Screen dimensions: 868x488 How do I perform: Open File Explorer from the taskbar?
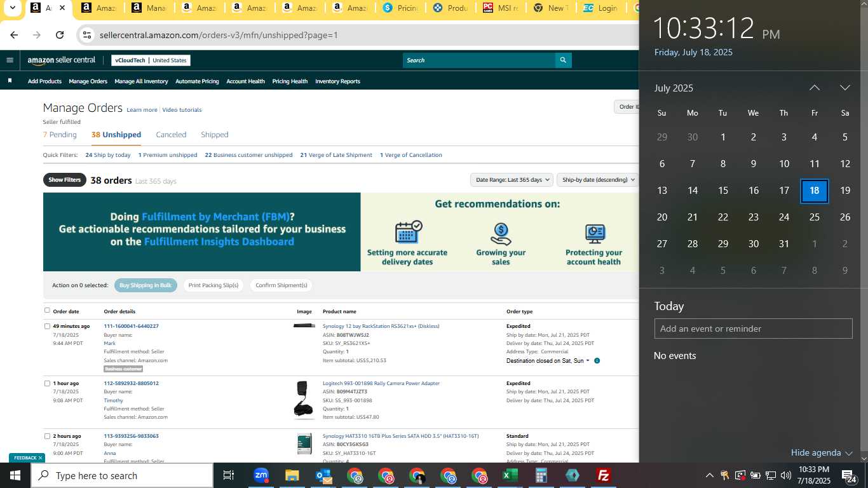(292, 475)
